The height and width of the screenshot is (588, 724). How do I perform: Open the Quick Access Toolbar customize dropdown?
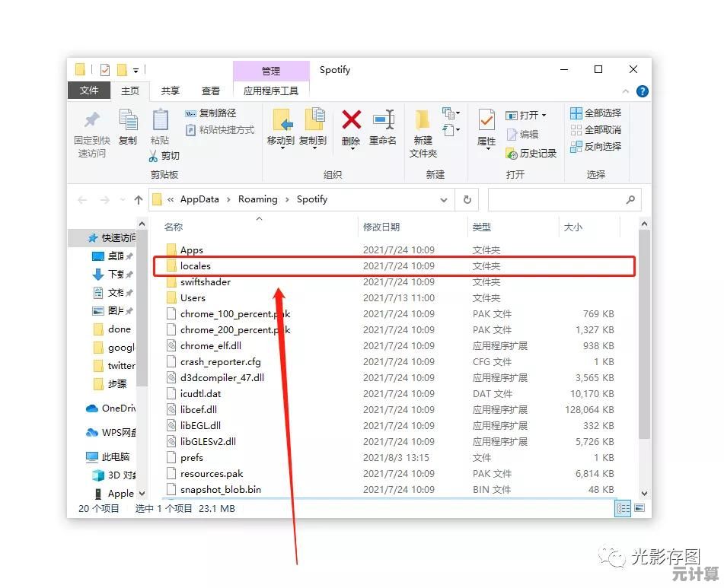coord(136,71)
